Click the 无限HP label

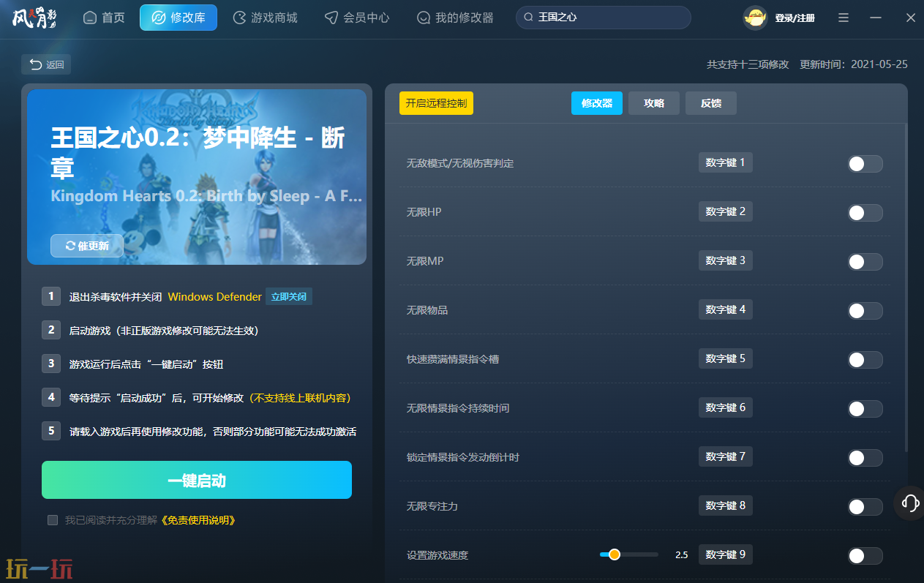(x=424, y=212)
